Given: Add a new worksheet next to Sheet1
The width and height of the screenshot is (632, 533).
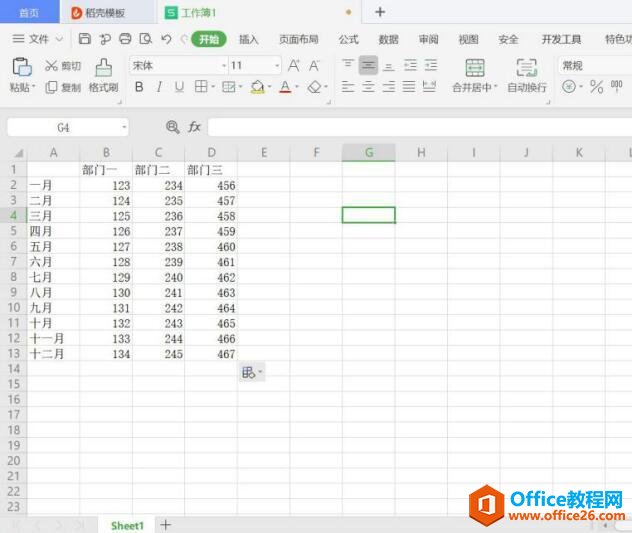Looking at the screenshot, I should click(x=166, y=525).
